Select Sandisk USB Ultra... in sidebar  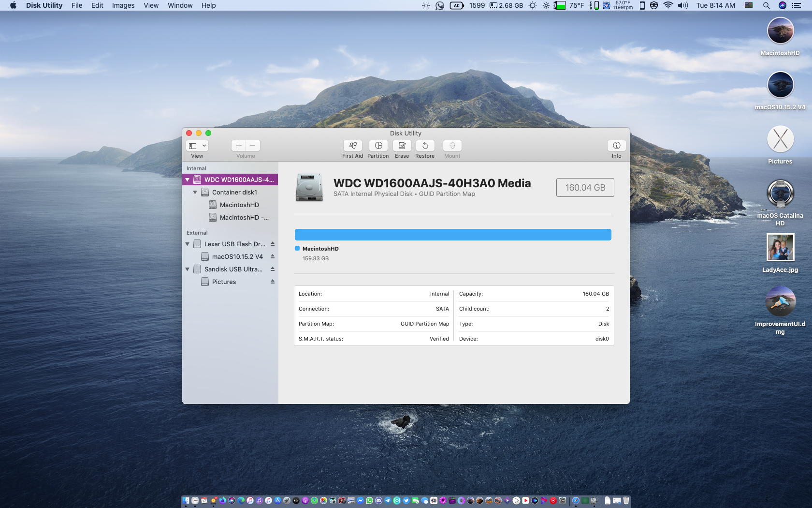pyautogui.click(x=230, y=269)
